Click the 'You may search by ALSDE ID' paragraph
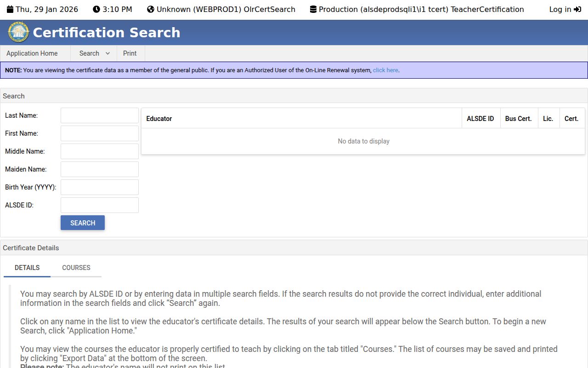The width and height of the screenshot is (588, 368). coord(281,299)
